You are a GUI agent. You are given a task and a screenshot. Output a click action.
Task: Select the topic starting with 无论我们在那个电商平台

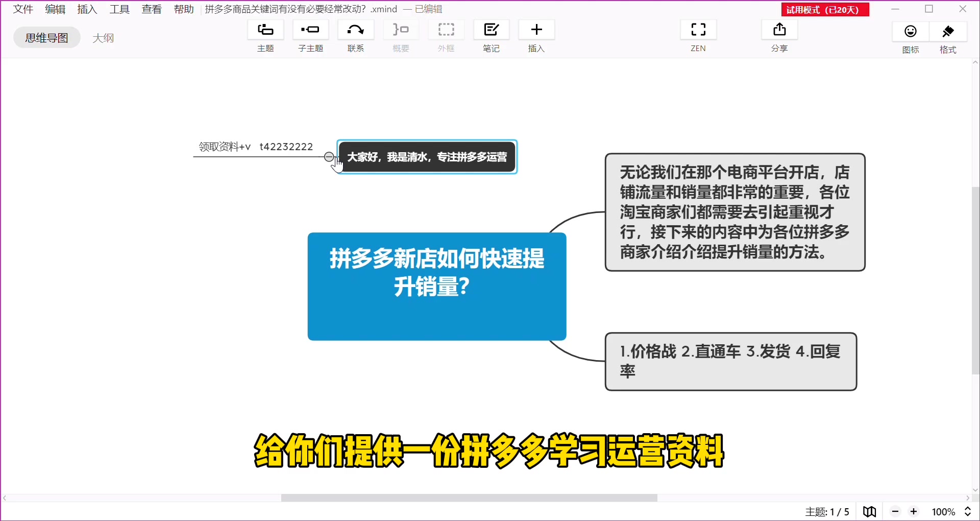point(735,212)
